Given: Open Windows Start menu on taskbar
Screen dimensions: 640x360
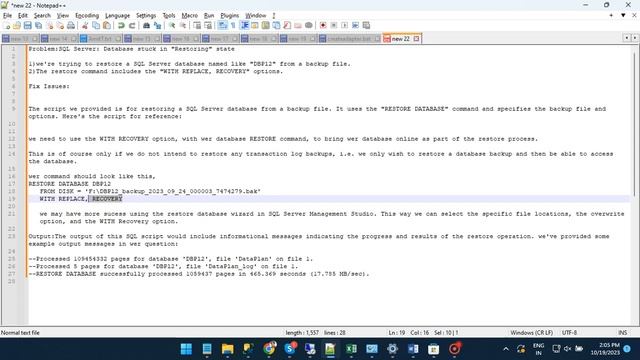Looking at the screenshot, I should [186, 349].
